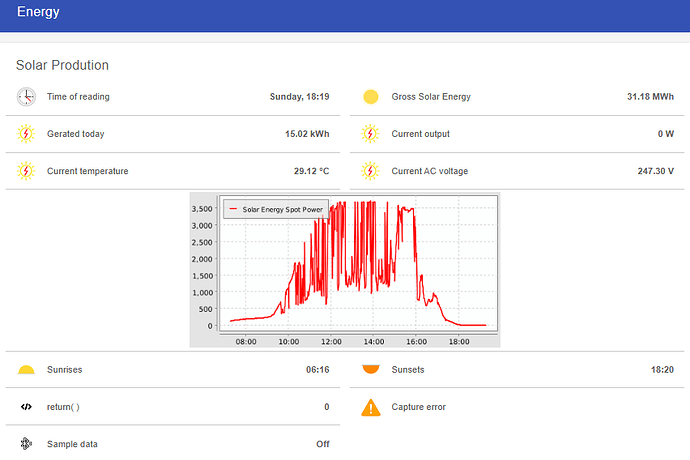Viewport: 690px width, 460px height.
Task: Click the 06:16 sunrise time
Action: click(x=318, y=370)
